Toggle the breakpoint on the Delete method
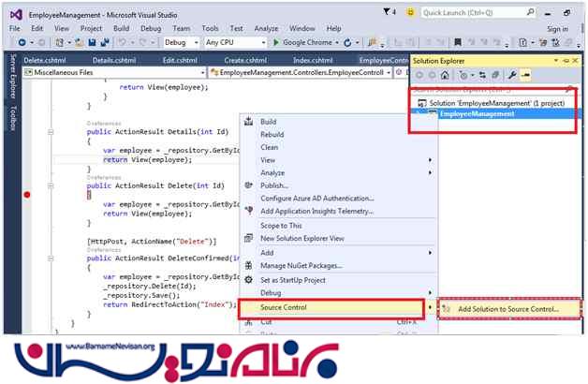Screen dimensions: 588x384 coord(27,195)
